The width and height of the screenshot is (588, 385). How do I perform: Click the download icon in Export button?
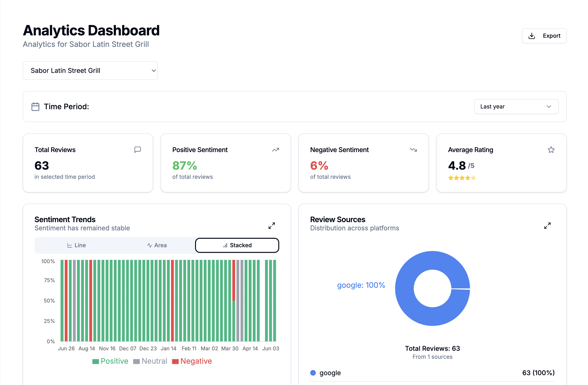pyautogui.click(x=531, y=36)
